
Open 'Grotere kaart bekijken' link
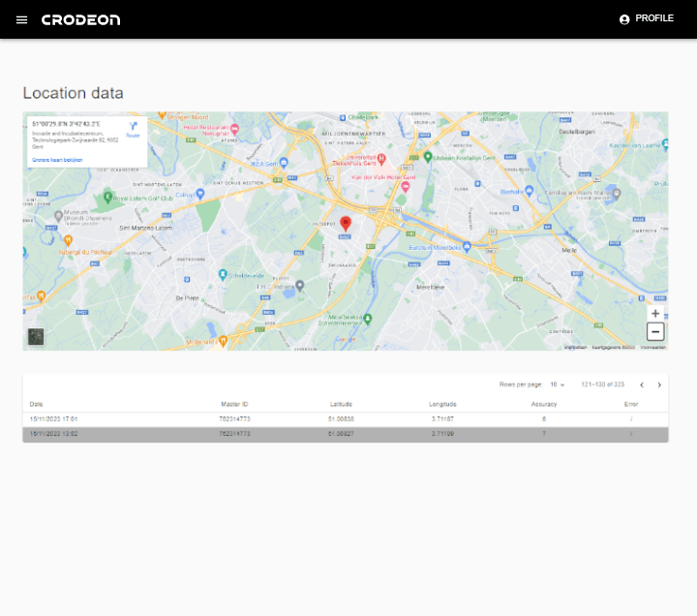click(x=57, y=159)
